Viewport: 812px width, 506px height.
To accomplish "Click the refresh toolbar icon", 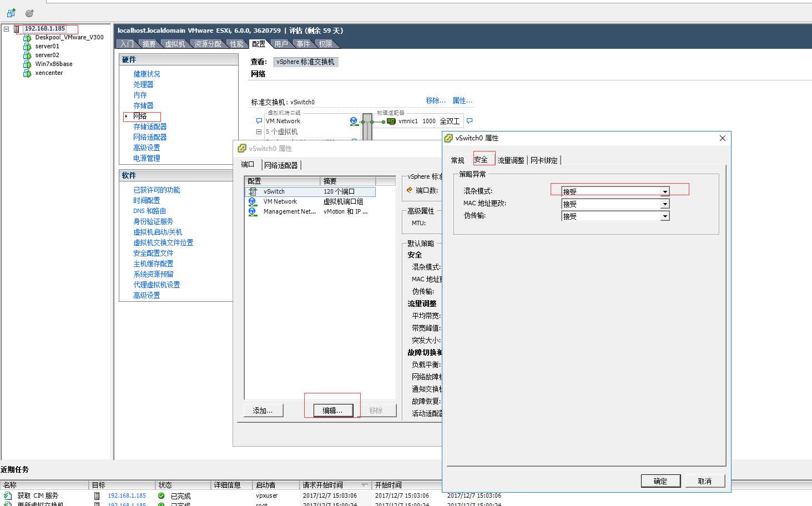I will click(29, 12).
